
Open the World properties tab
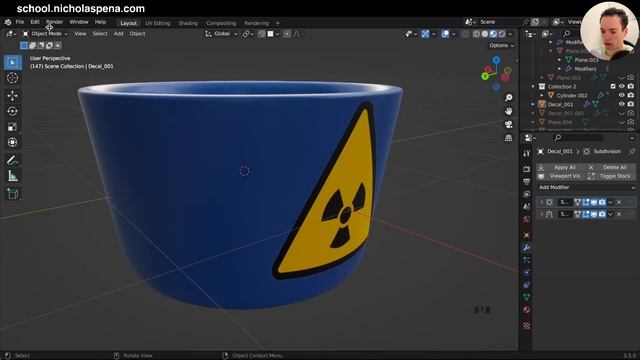pos(527,219)
